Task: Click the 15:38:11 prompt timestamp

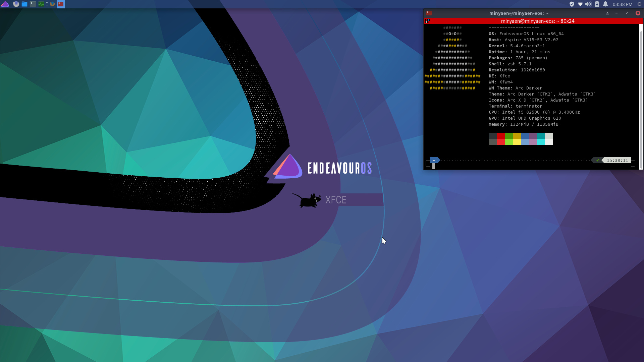Action: (617, 160)
